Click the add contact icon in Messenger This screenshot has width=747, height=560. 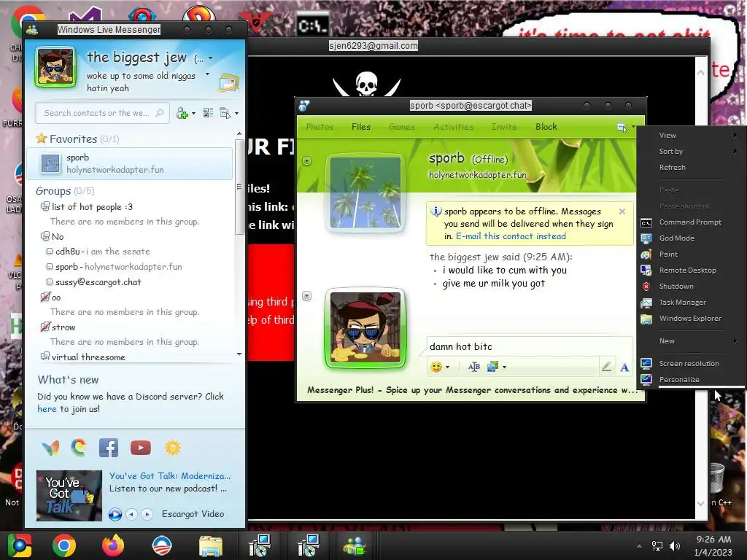pos(182,113)
